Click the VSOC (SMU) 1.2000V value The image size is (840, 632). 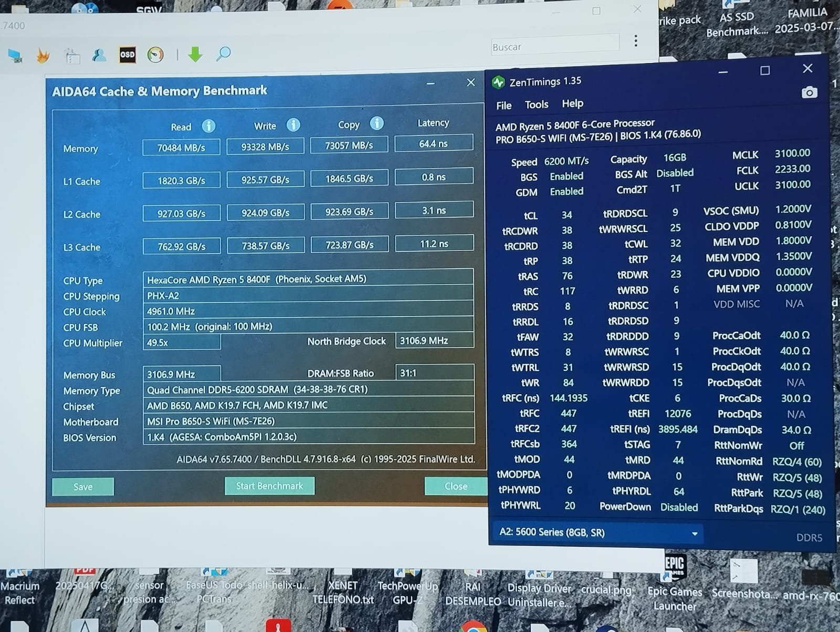pyautogui.click(x=793, y=209)
